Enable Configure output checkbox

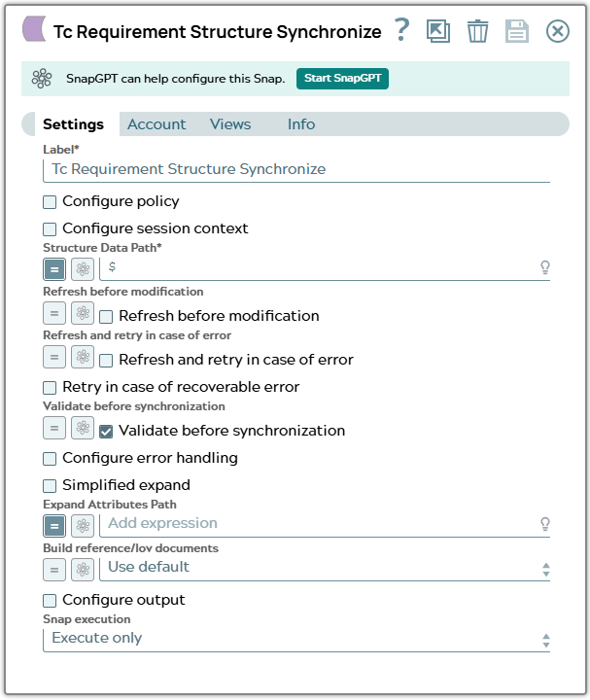click(50, 601)
